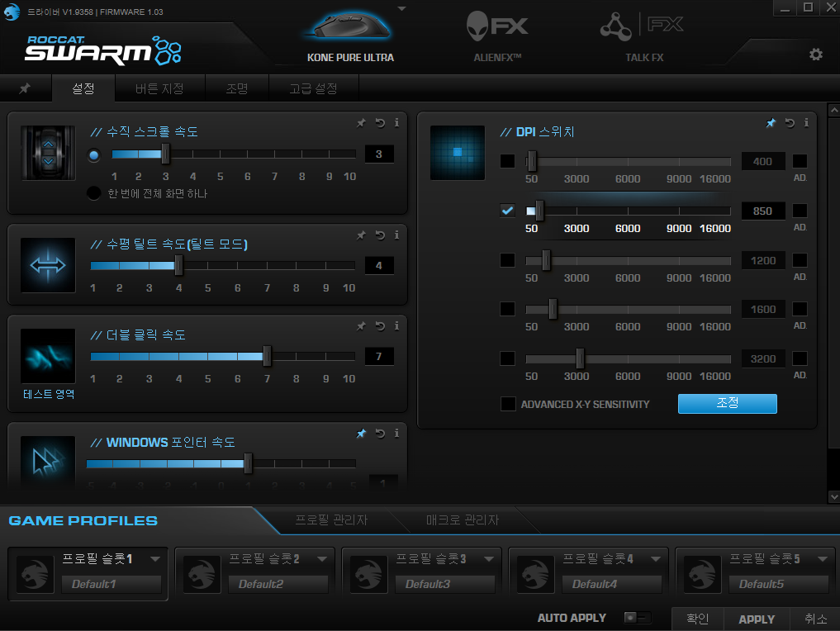This screenshot has width=840, height=631.
Task: Show info for DPI switch panel
Action: point(806,123)
